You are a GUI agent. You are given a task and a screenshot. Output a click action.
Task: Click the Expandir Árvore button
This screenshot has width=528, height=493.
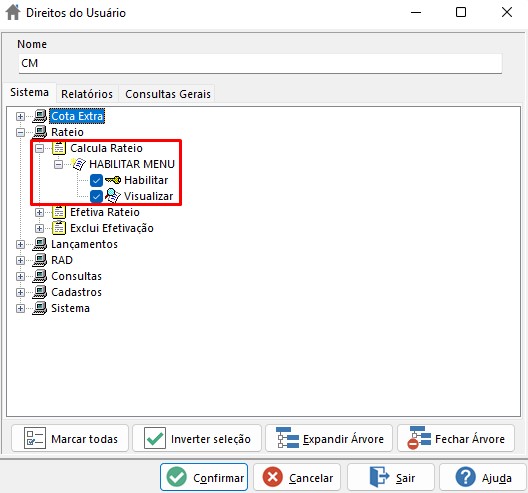pos(329,438)
